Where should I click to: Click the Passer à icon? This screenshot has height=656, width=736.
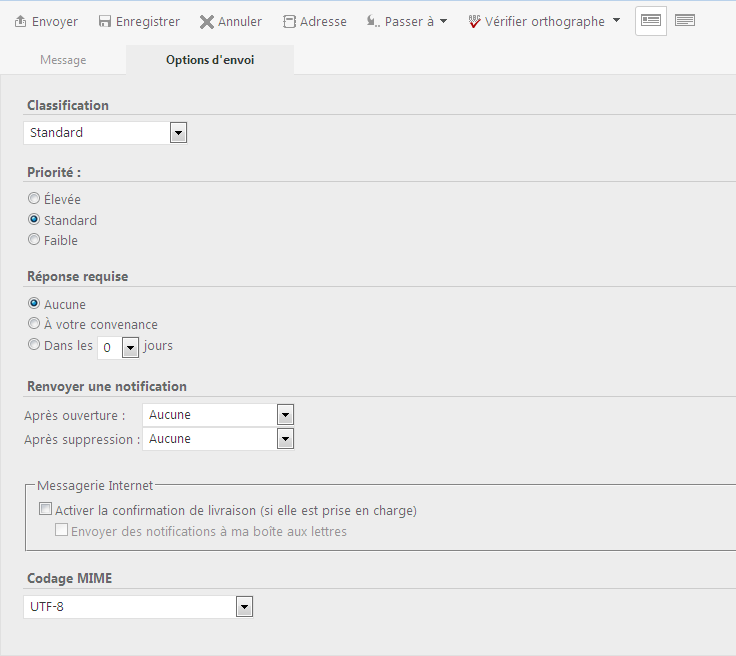(x=373, y=21)
